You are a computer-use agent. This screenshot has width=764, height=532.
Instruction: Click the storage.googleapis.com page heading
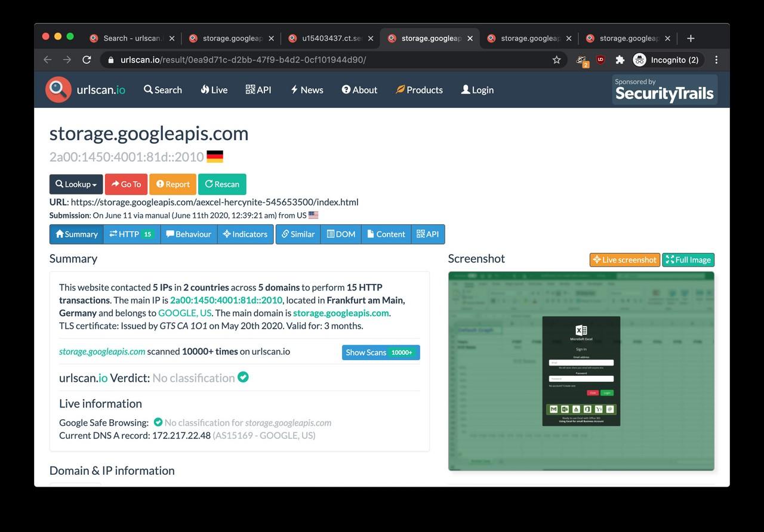click(x=149, y=133)
